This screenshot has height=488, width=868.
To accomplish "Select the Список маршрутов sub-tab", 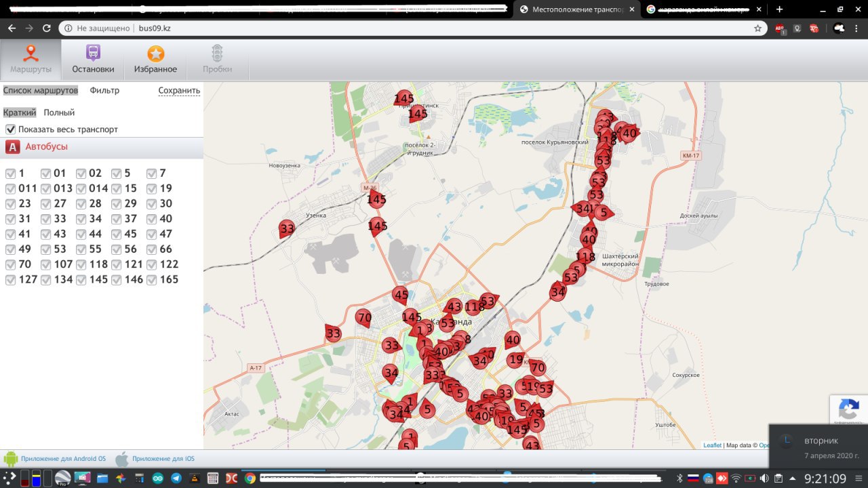I will point(41,90).
